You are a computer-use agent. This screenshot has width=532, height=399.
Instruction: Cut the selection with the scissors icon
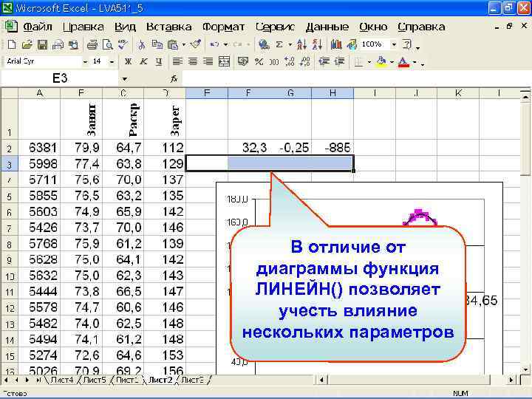click(x=141, y=44)
